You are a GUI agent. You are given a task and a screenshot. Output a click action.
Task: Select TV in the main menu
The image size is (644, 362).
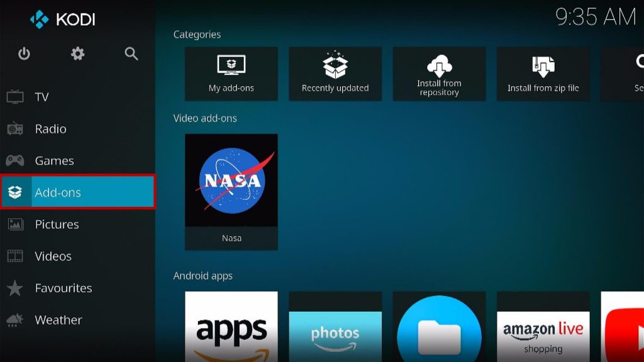click(77, 97)
